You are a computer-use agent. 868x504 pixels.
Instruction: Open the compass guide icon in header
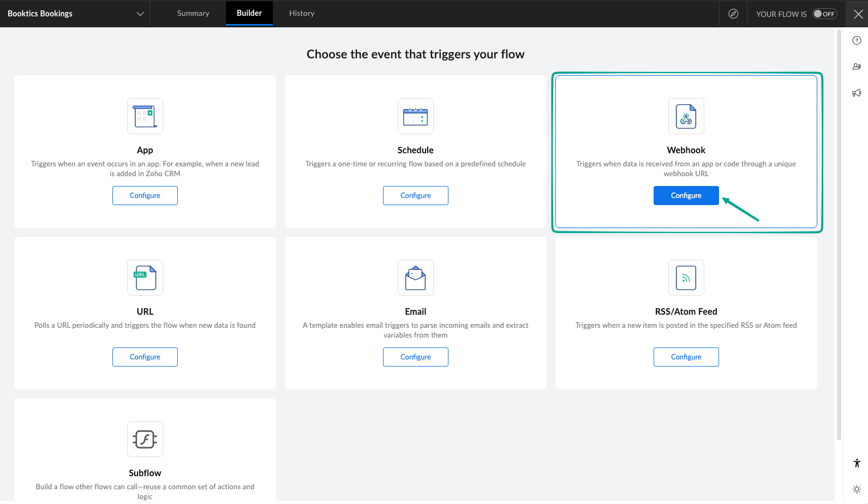[x=733, y=14]
